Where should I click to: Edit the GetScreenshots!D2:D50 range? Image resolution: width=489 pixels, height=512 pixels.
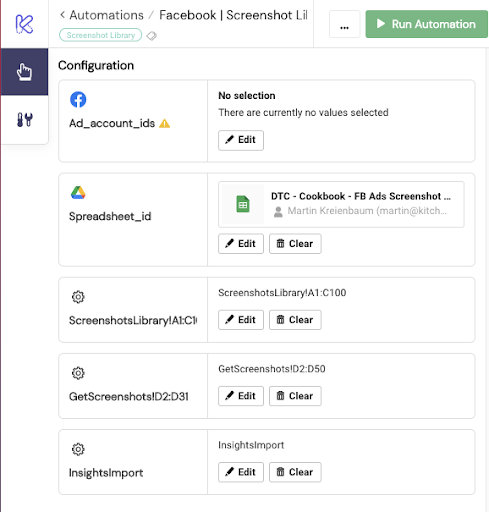coord(241,396)
